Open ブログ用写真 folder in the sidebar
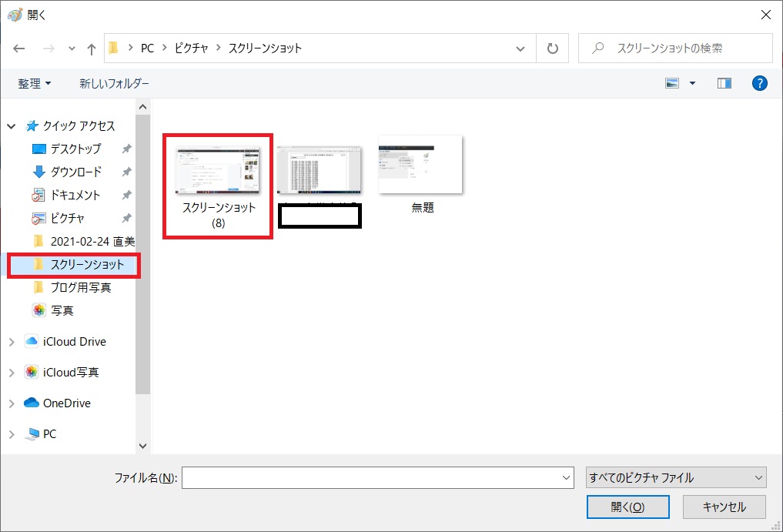The image size is (783, 532). 80,288
